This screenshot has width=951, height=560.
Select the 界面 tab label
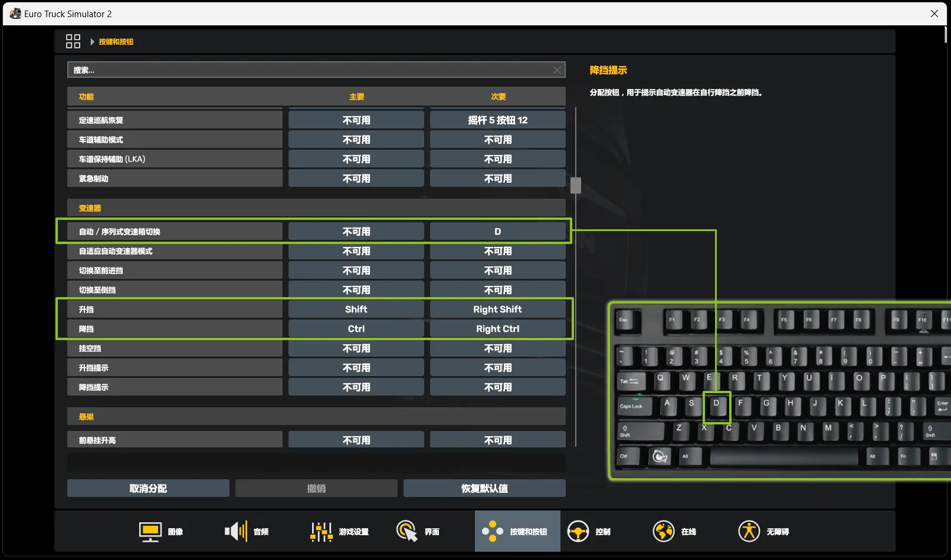click(432, 532)
